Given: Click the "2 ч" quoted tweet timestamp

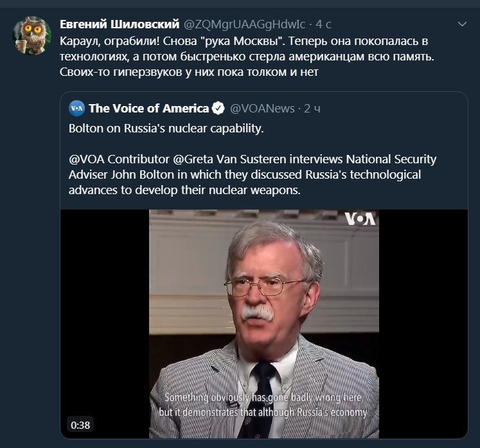Looking at the screenshot, I should [x=312, y=108].
